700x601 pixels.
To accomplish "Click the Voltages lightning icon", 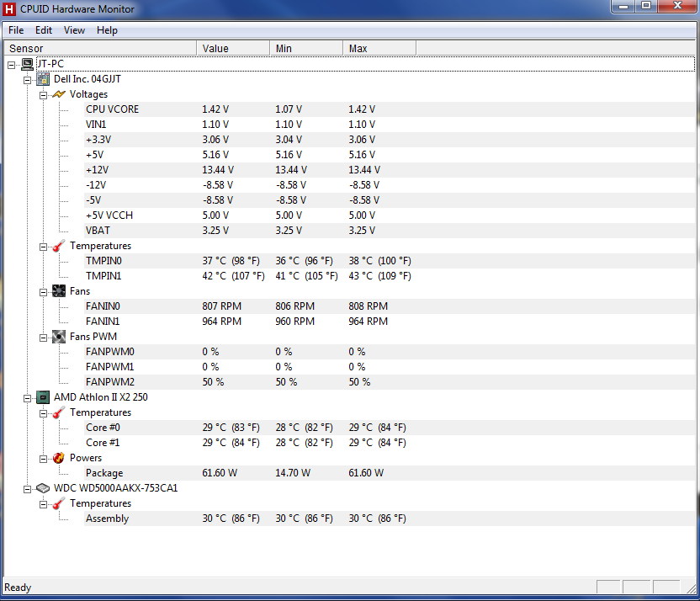I will (x=59, y=94).
